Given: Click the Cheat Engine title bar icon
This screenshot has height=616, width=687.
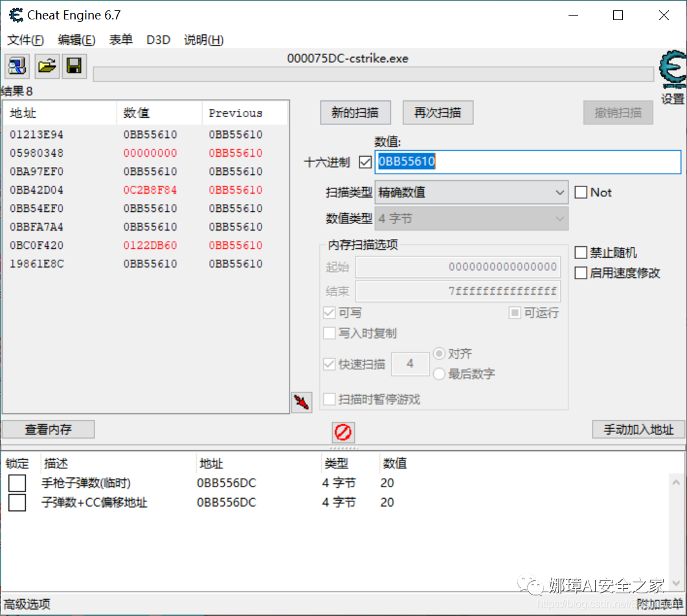Looking at the screenshot, I should tap(16, 15).
